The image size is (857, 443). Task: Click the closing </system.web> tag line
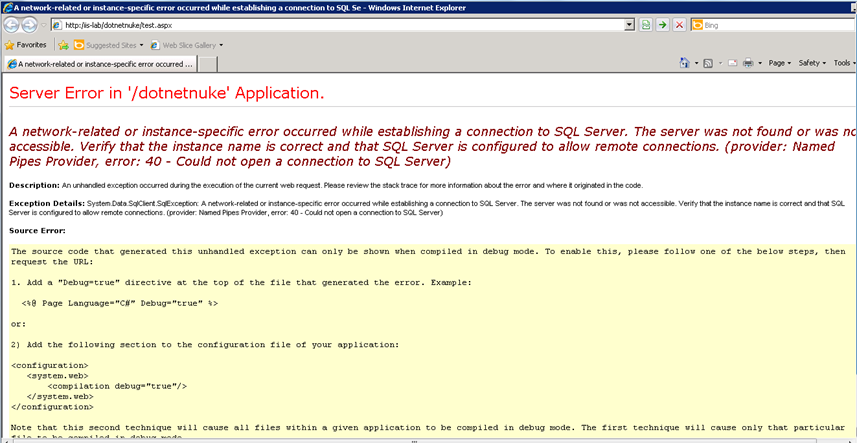tap(60, 397)
